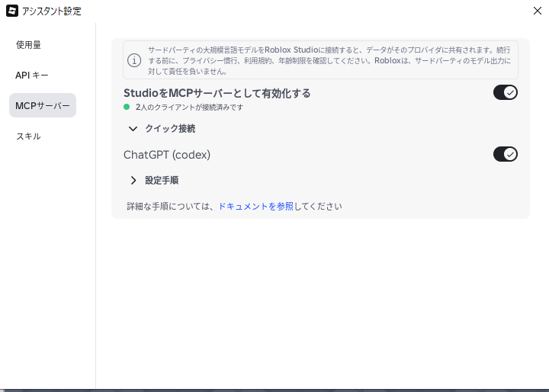The width and height of the screenshot is (549, 392).
Task: Select the MCPサーバー tab
Action: point(43,105)
